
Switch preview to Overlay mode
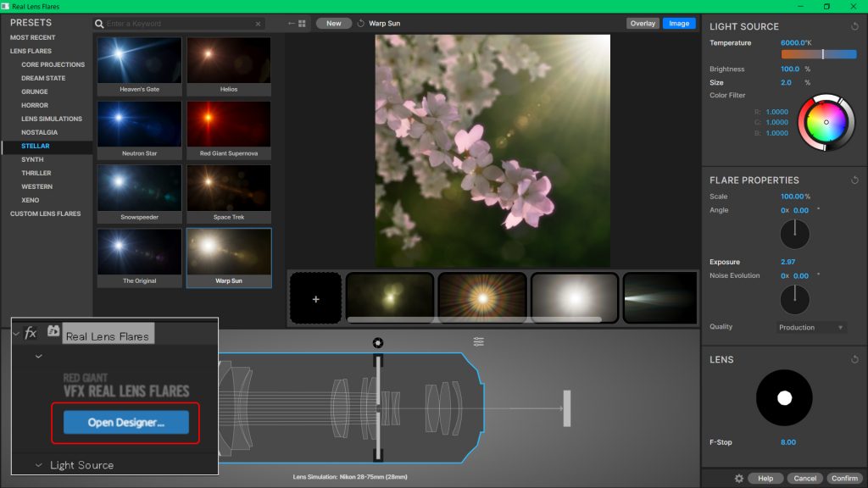click(x=643, y=24)
